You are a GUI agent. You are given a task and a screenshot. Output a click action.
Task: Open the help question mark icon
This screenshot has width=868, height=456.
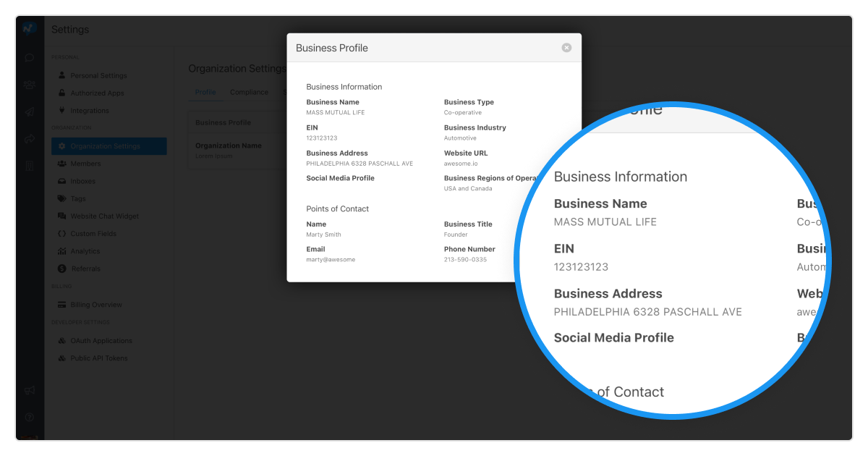point(30,417)
